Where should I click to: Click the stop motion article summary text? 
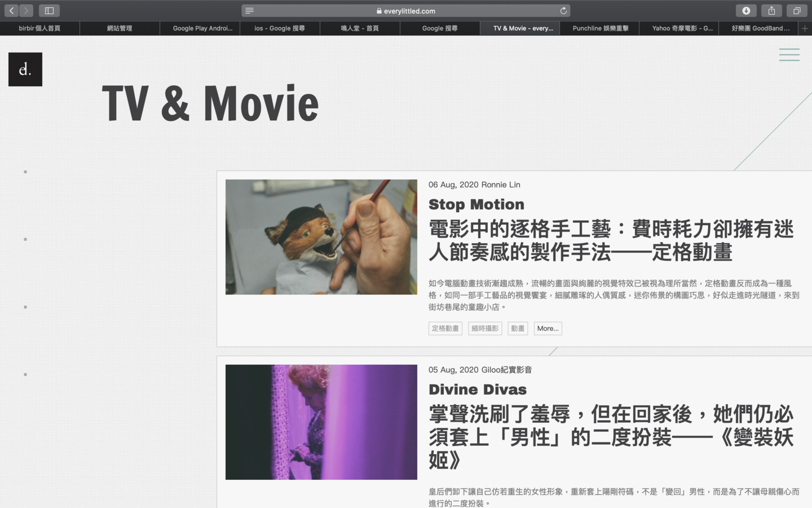(x=614, y=295)
